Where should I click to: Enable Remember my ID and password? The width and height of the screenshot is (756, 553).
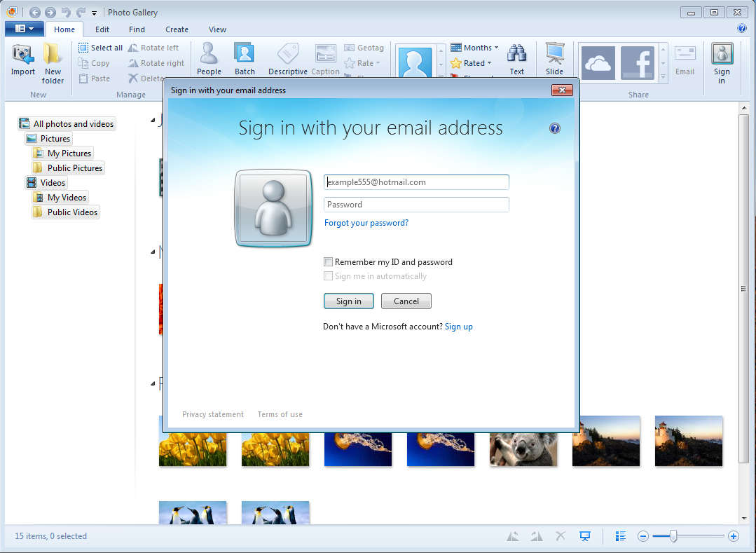click(x=328, y=262)
